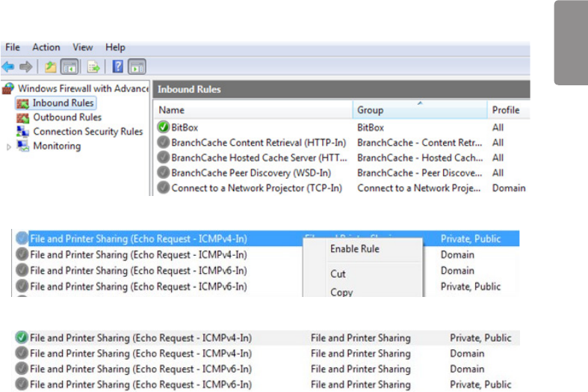Select Monitoring in the tree
This screenshot has height=392, width=588.
(x=57, y=146)
